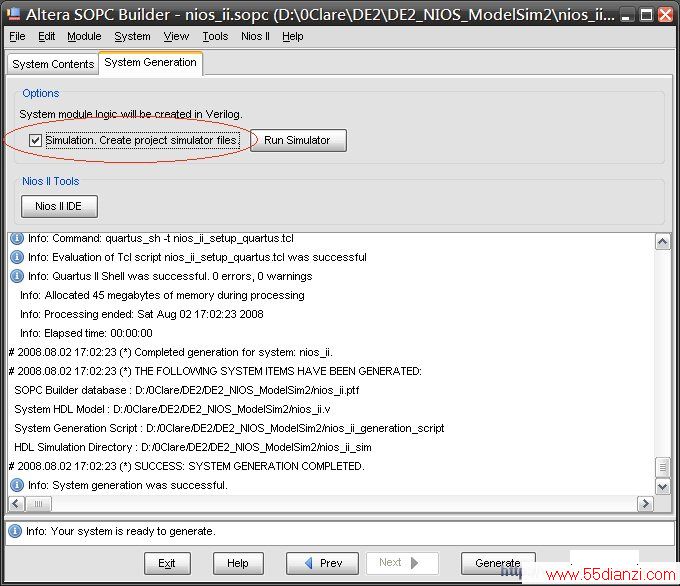Click the horizontal scroll right arrow
The width and height of the screenshot is (680, 586).
645,504
